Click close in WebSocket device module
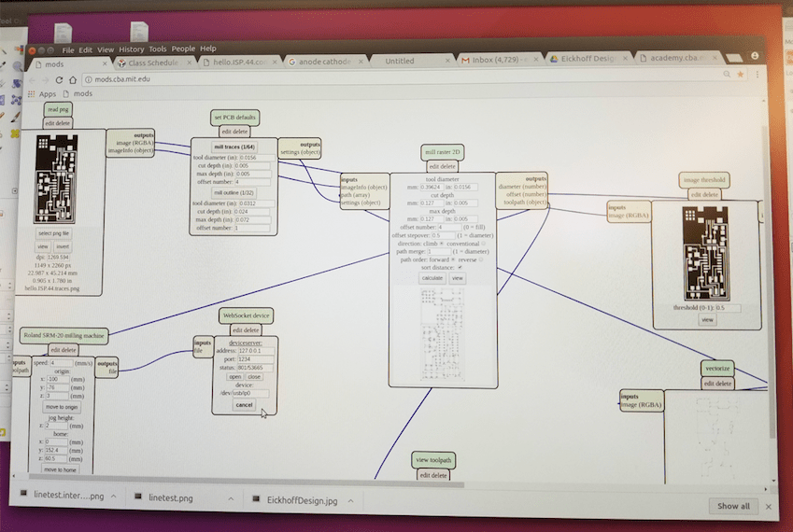 (254, 377)
